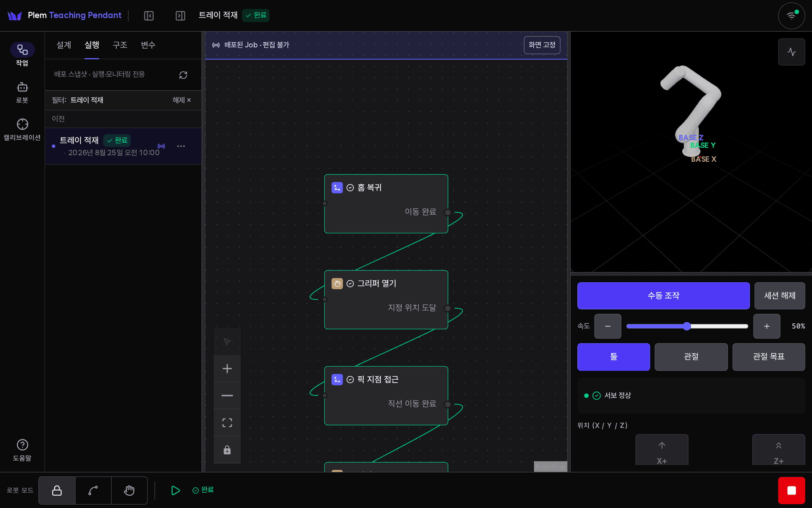Click the 화면 고정 button
Screen dimensions: 812x508
click(542, 45)
